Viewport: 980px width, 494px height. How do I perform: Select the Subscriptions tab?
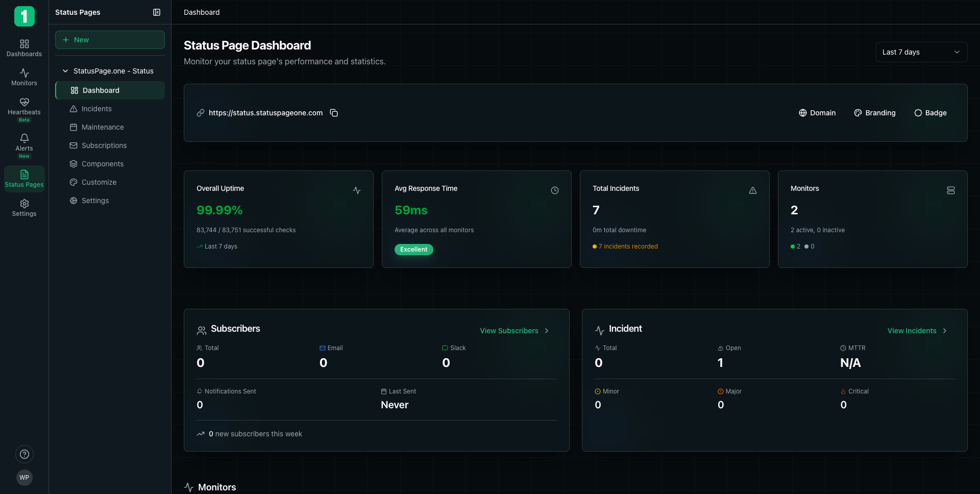click(104, 145)
